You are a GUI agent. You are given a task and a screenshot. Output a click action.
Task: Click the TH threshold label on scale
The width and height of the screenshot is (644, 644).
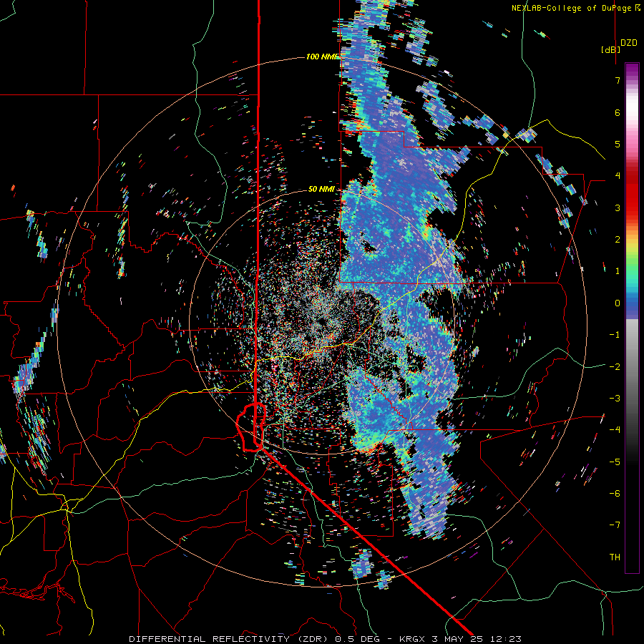[615, 557]
